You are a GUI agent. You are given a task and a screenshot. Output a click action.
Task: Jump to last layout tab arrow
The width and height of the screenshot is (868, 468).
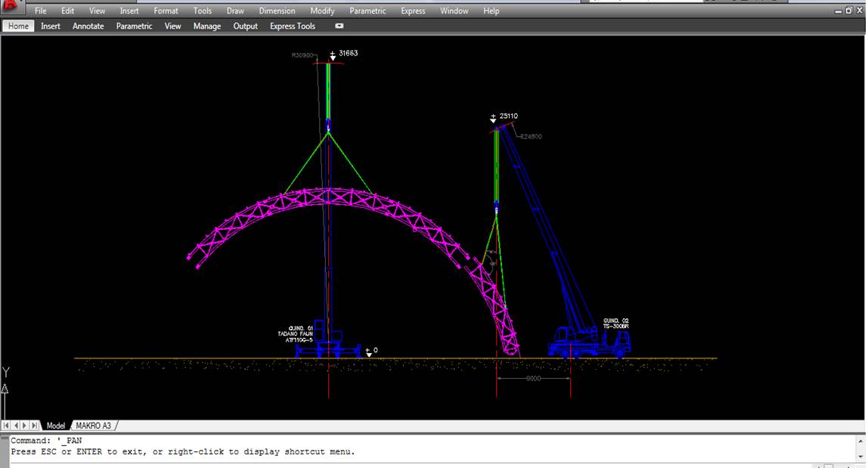(x=34, y=426)
